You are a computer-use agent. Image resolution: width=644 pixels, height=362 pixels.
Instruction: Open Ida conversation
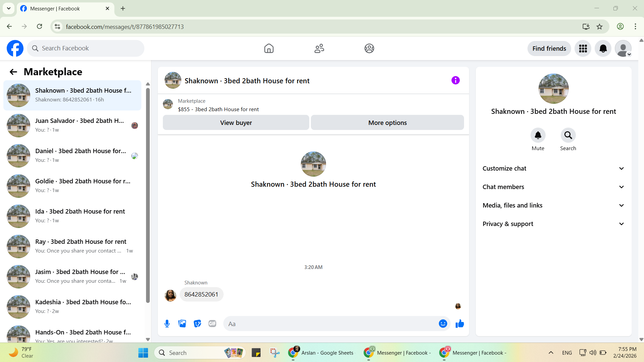pos(72,216)
